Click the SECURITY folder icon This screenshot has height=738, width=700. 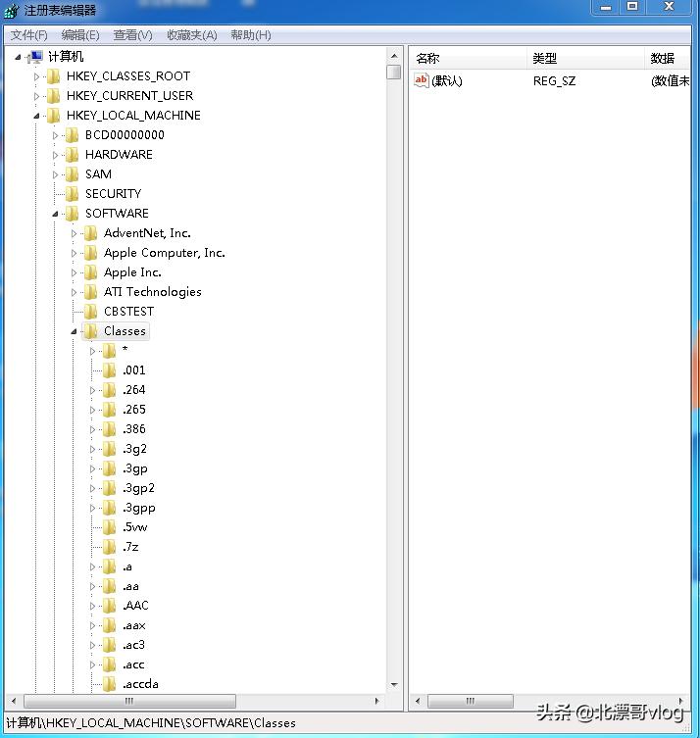coord(72,194)
